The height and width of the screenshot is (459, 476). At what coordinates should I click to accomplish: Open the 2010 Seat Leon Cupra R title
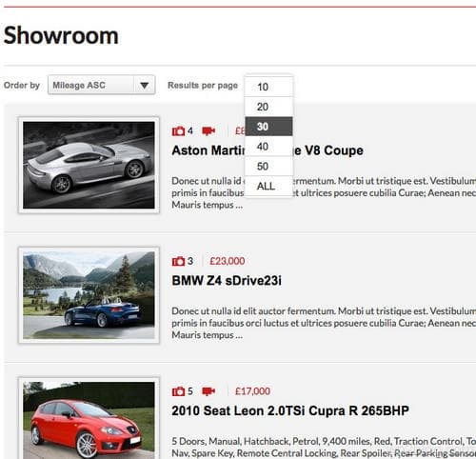[x=290, y=410]
